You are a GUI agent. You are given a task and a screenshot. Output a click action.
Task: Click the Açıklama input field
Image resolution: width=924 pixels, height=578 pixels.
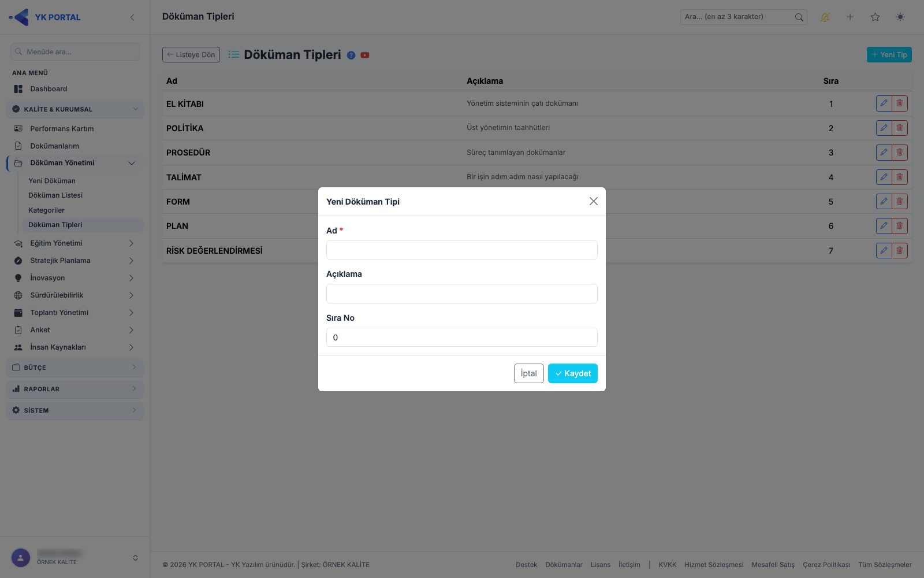coord(461,294)
